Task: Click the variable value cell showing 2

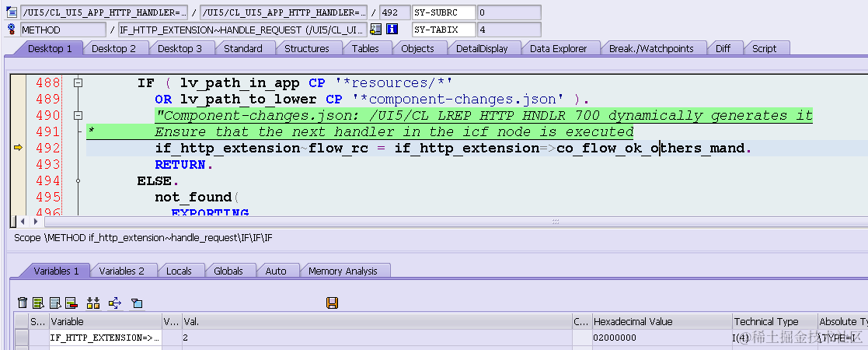Action: pyautogui.click(x=377, y=337)
